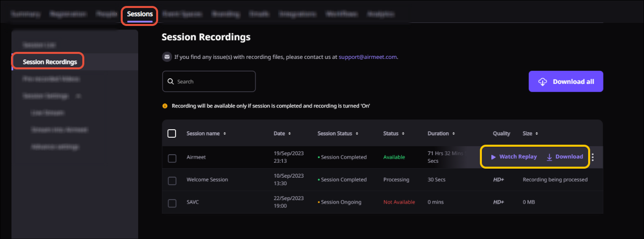Click the orange info icon by recording notice
This screenshot has height=239, width=644.
point(165,106)
